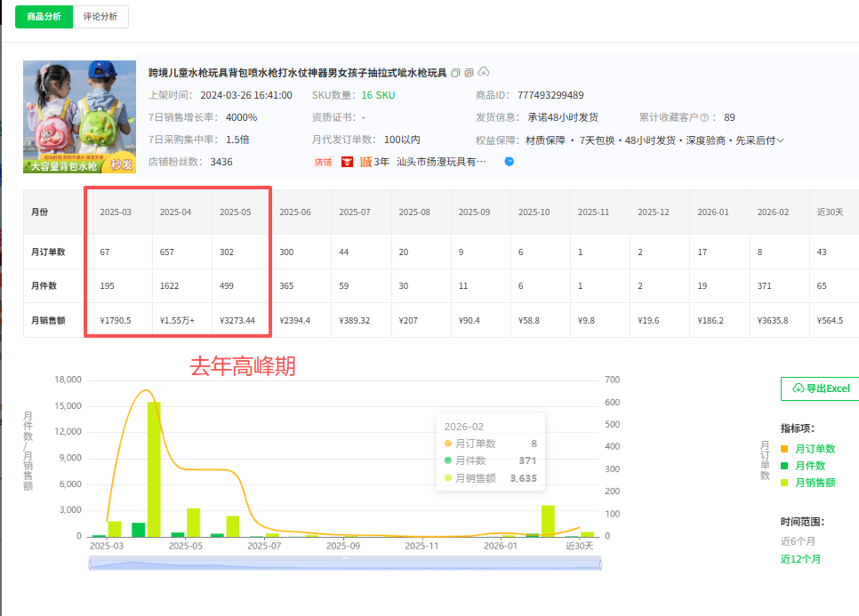Click the 导出Excel button
Screen dimensions: 859x616
tap(823, 388)
